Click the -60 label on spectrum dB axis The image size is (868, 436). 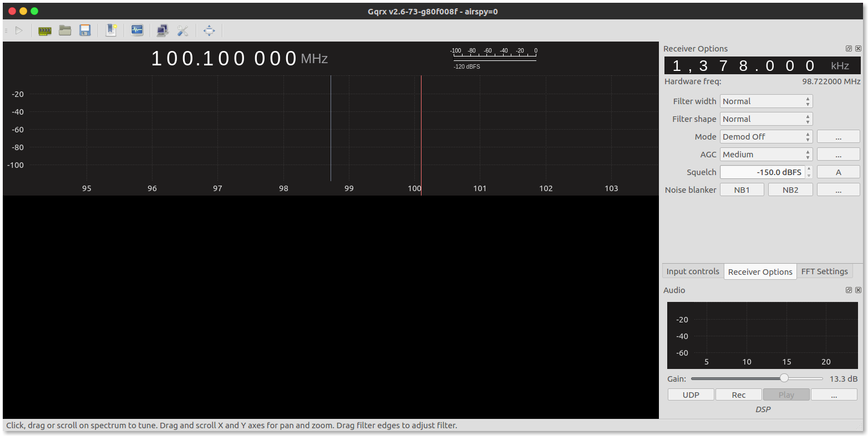18,130
